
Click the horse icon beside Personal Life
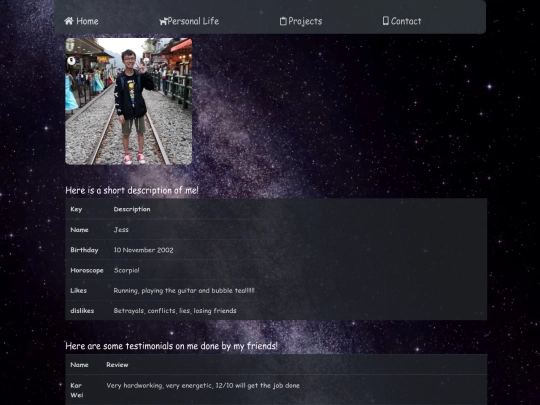tap(163, 21)
